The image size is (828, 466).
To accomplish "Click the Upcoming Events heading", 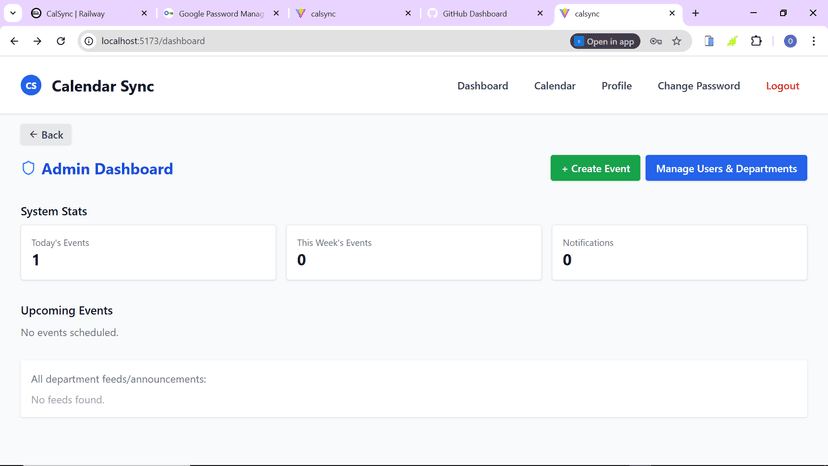I will [67, 310].
